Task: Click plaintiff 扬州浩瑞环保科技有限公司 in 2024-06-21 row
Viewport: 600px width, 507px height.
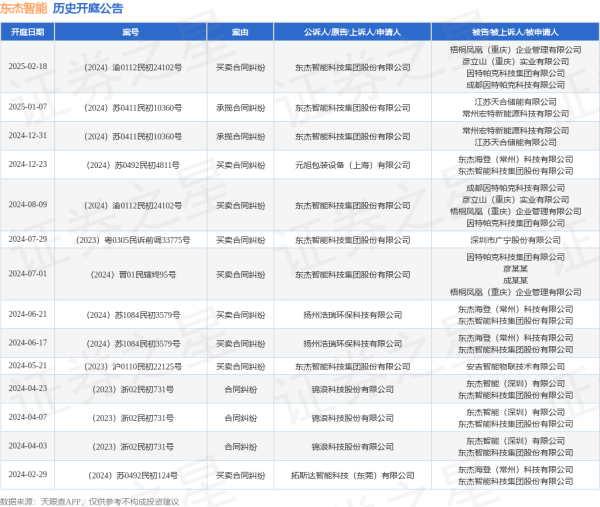Action: (352, 315)
